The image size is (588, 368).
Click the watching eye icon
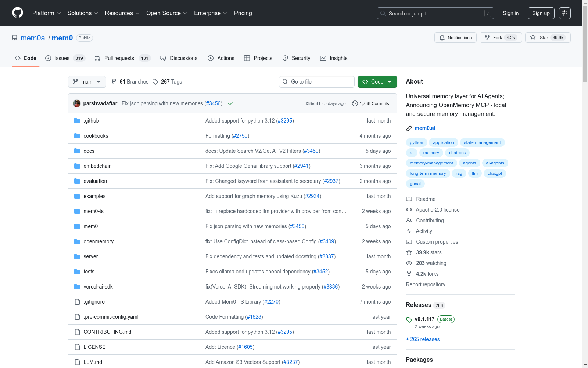pos(409,263)
